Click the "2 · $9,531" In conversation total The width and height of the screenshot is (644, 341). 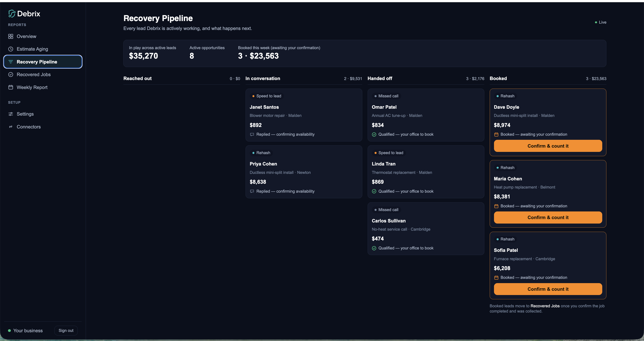pos(353,79)
